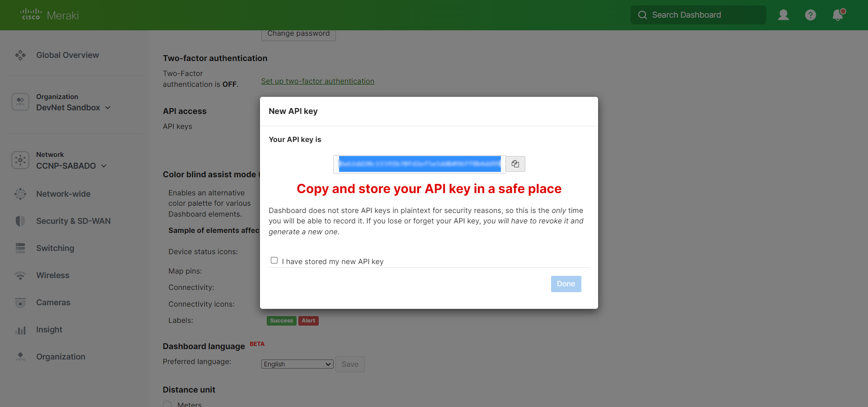Viewport: 868px width, 407px height.
Task: Click the Network-wide globe icon
Action: click(x=20, y=194)
